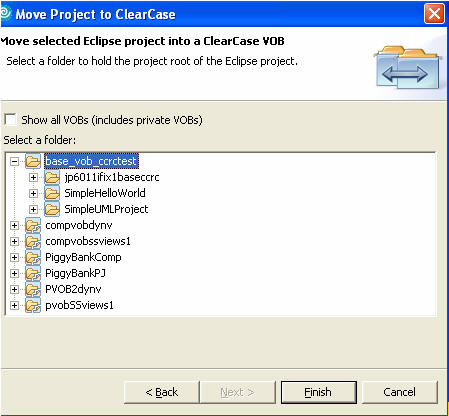
Task: Expand the compvobssviews1 tree node
Action: pos(14,241)
